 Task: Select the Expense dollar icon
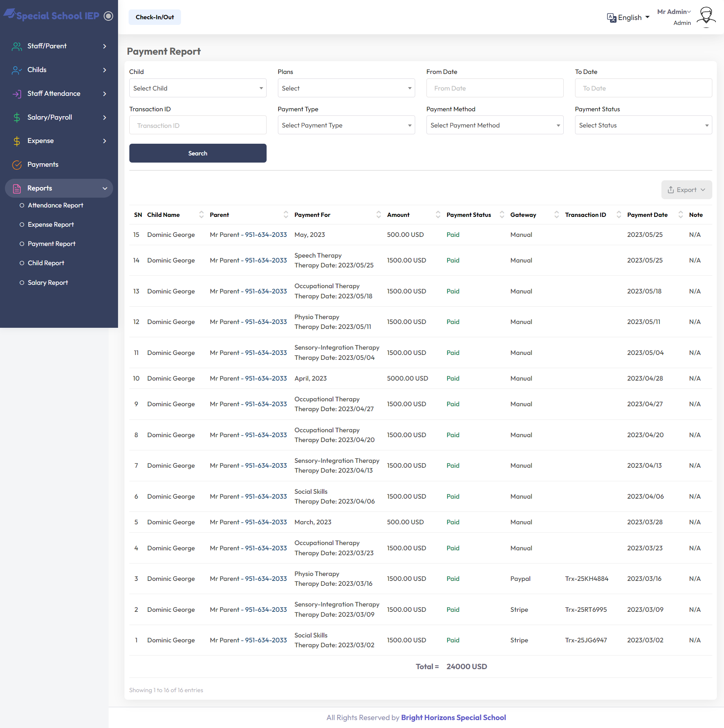coord(17,141)
